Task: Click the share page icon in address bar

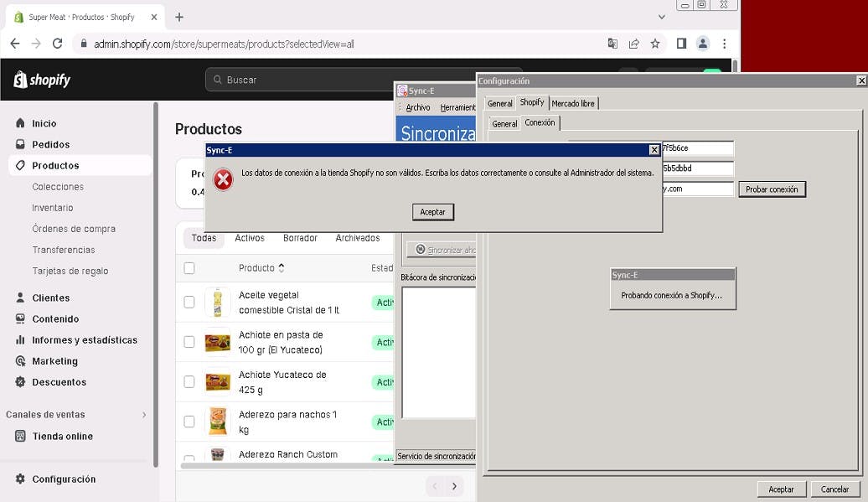Action: coord(634,44)
